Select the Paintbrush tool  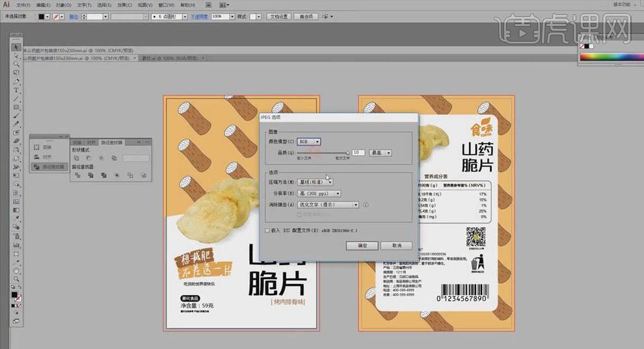[x=16, y=116]
